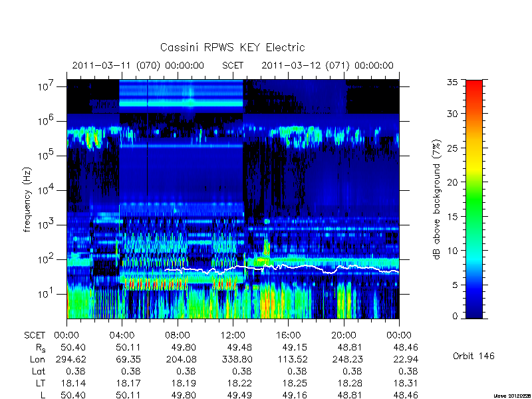Click local time value "18.31"

click(x=406, y=384)
